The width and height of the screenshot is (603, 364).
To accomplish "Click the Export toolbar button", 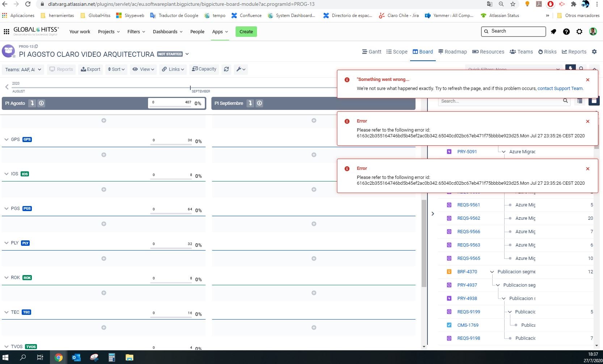I will (x=90, y=69).
